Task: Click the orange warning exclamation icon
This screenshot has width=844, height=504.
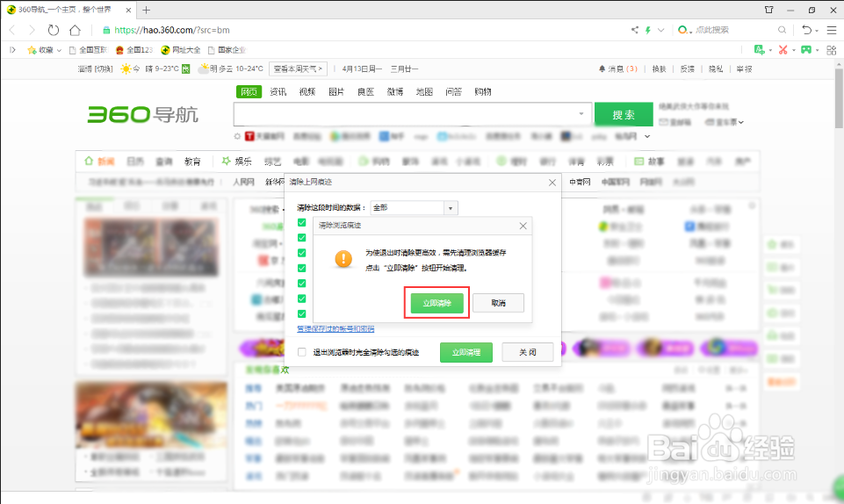Action: point(343,259)
